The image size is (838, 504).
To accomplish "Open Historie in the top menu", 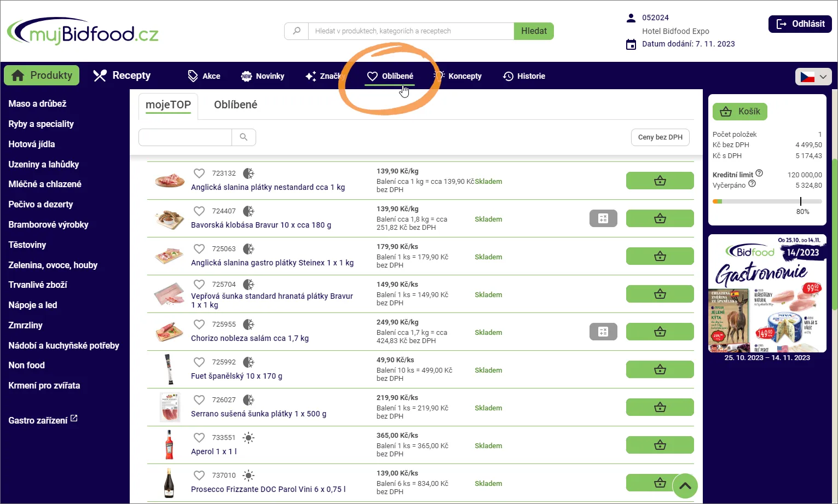I will pyautogui.click(x=524, y=76).
